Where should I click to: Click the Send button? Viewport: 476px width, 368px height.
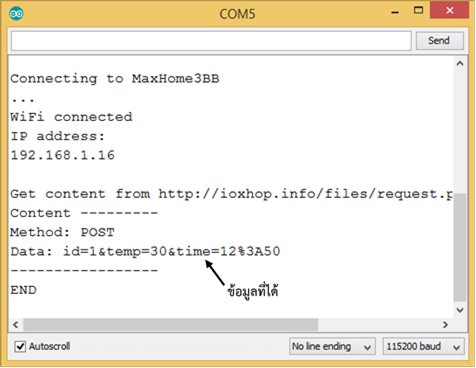click(x=439, y=41)
